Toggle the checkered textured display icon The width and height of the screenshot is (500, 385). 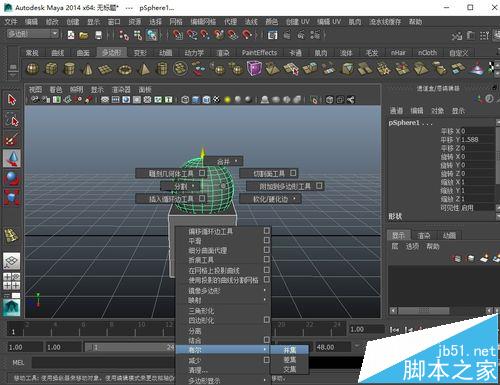click(x=217, y=100)
